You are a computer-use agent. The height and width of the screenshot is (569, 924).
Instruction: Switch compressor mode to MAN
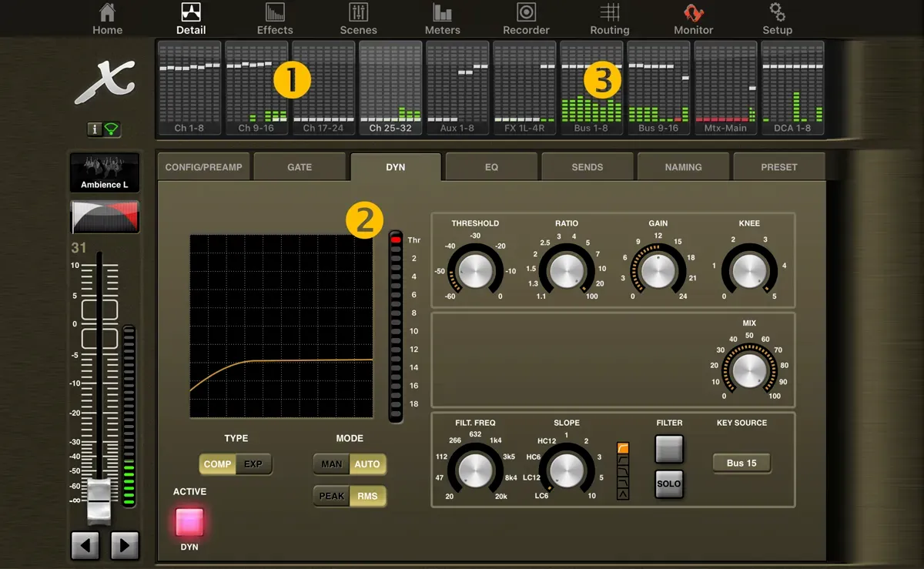click(331, 464)
